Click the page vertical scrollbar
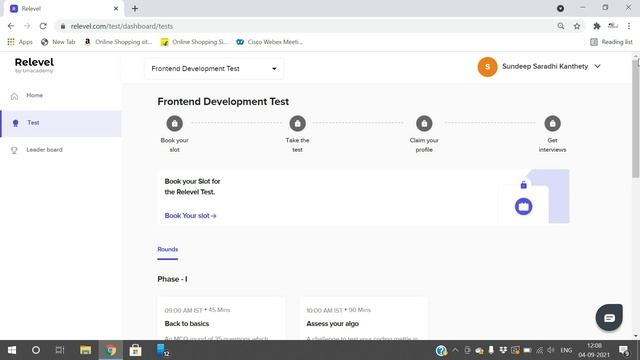 click(636, 118)
